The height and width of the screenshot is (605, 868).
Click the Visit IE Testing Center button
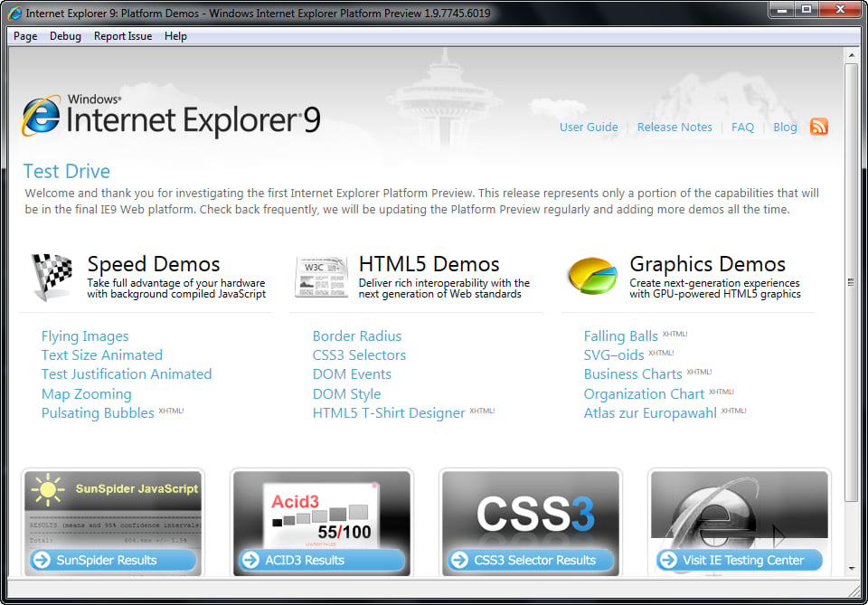(739, 560)
